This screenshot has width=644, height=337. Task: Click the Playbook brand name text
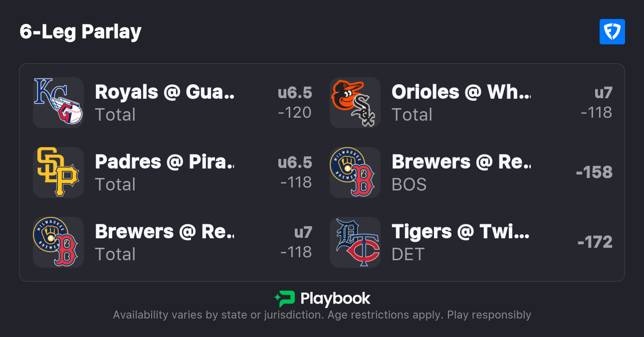(x=335, y=299)
